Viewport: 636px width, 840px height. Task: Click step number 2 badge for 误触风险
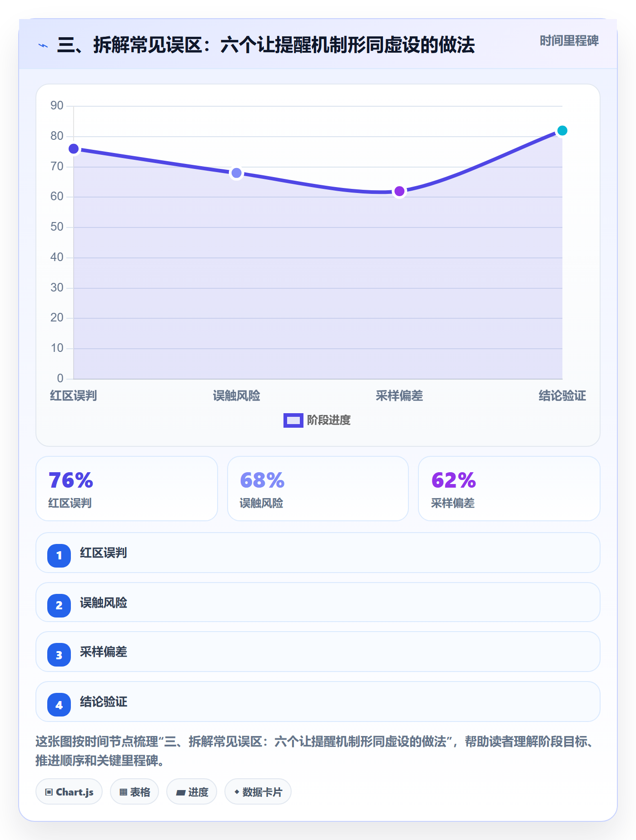[x=59, y=605]
